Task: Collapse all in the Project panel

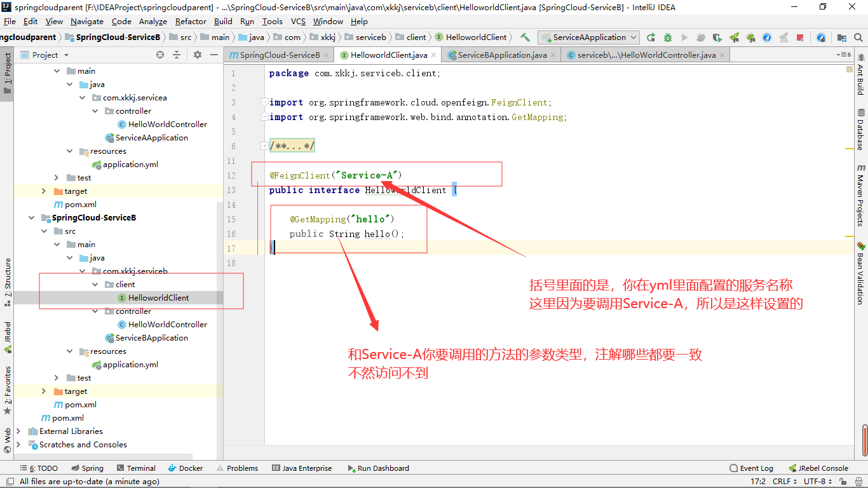Action: 178,55
